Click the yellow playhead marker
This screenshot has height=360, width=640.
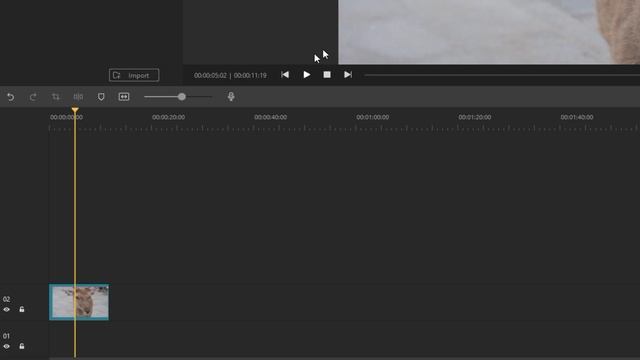[x=75, y=110]
